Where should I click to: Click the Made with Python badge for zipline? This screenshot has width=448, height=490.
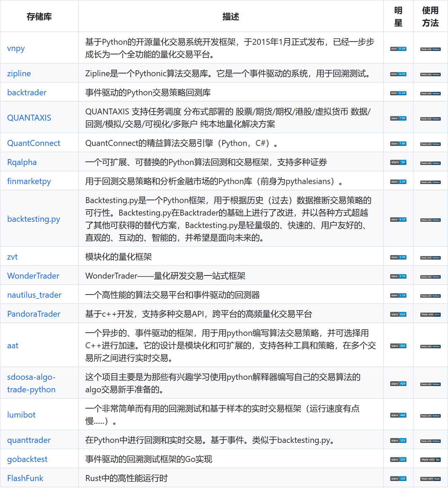[x=430, y=75]
